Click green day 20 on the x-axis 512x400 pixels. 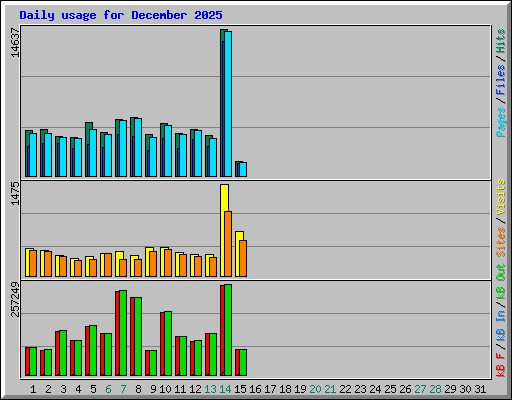pyautogui.click(x=315, y=389)
